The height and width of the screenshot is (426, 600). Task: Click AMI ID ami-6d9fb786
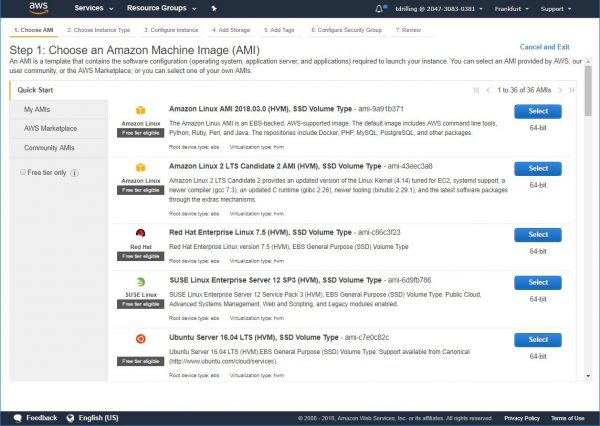(x=409, y=281)
